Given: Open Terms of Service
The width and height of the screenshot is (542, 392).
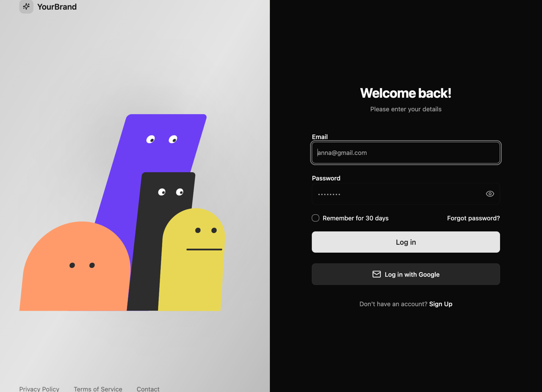Looking at the screenshot, I should (98, 389).
